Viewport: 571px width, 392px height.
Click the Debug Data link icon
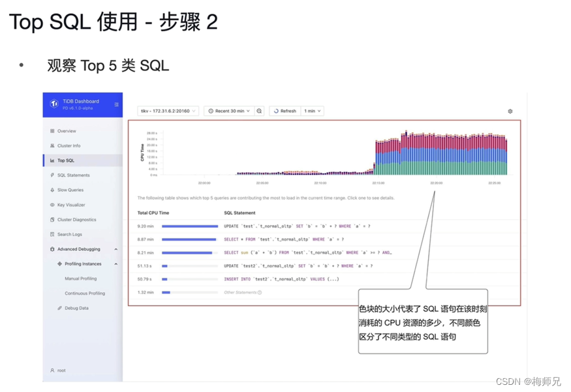(x=60, y=308)
